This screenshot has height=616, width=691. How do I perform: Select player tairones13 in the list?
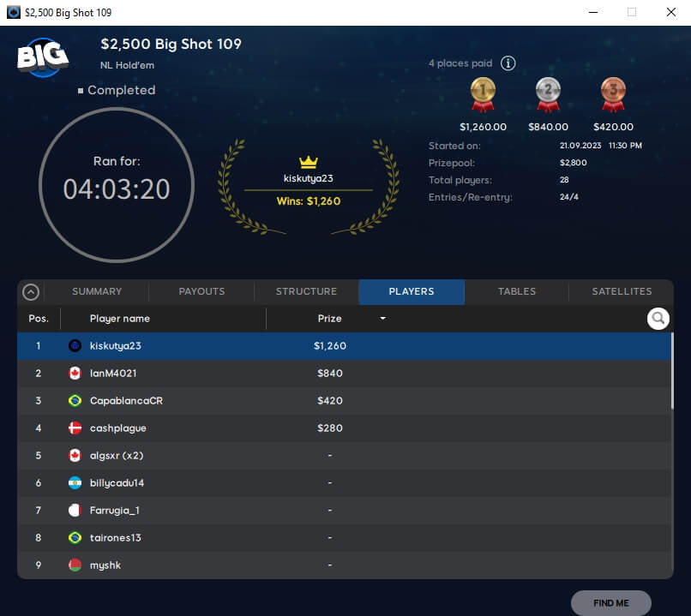(x=344, y=538)
